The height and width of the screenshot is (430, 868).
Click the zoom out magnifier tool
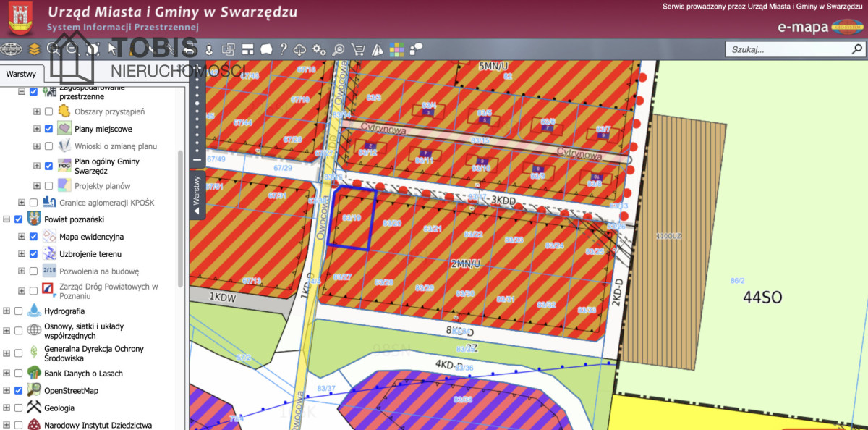click(72, 49)
